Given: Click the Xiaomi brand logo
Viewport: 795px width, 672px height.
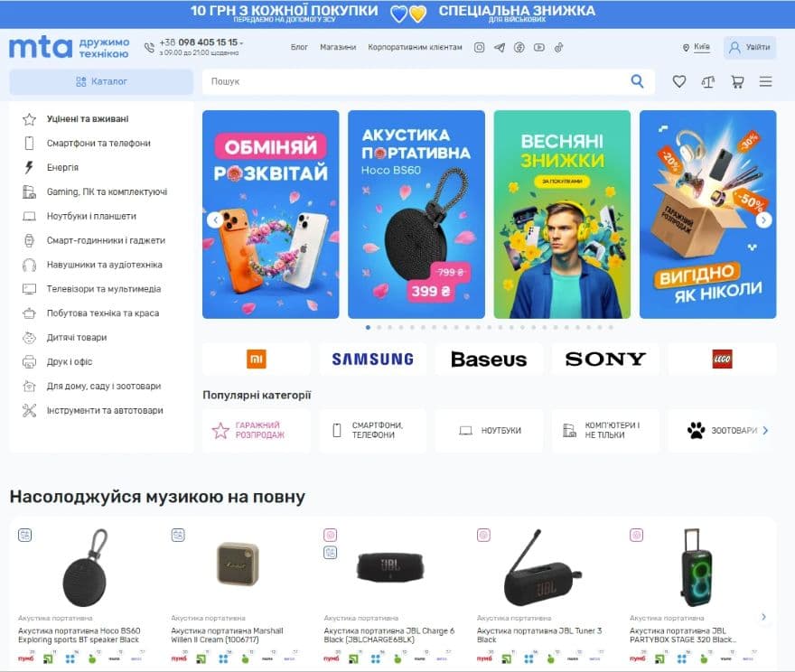Looking at the screenshot, I should pyautogui.click(x=256, y=359).
